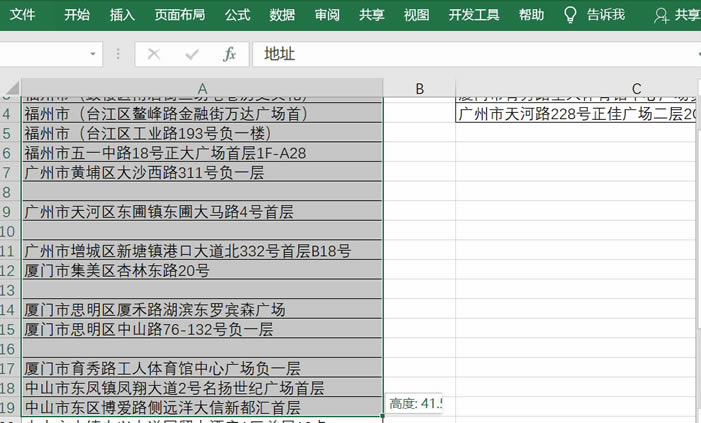The height and width of the screenshot is (423, 701).
Task: Select row 11 header
Action: (x=10, y=251)
